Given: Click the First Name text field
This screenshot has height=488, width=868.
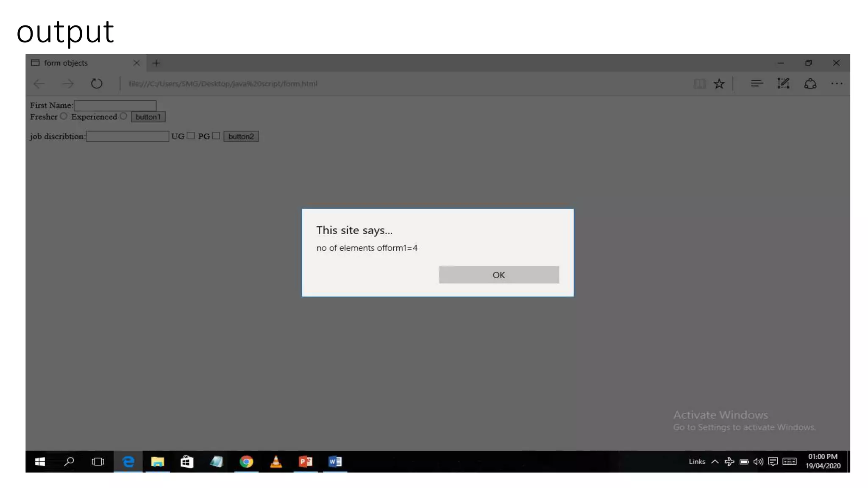Looking at the screenshot, I should tap(115, 105).
